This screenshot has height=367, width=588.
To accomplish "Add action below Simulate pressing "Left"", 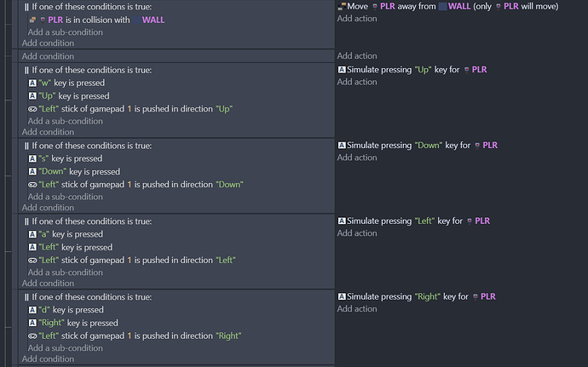I will pyautogui.click(x=356, y=233).
